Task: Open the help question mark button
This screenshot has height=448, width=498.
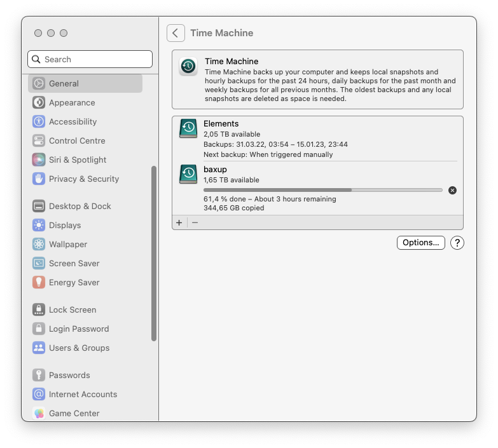Action: (457, 243)
